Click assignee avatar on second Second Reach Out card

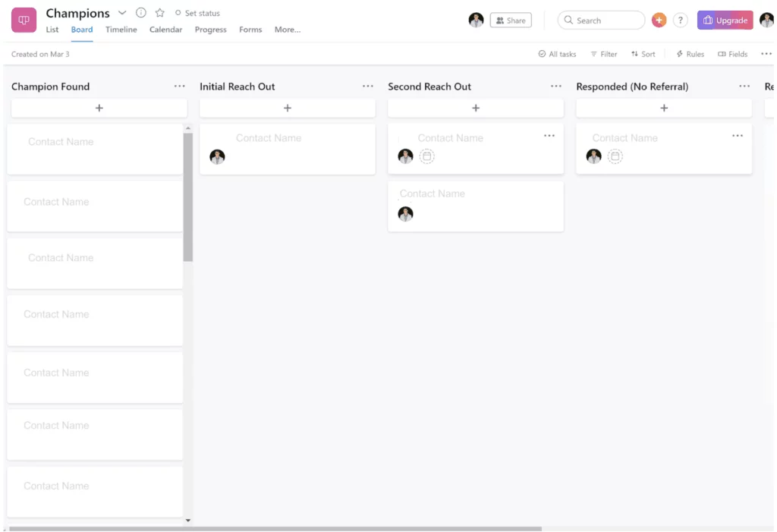point(405,214)
